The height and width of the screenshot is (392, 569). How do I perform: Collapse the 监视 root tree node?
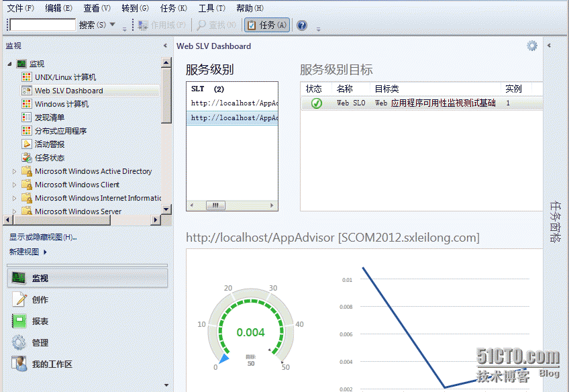pos(9,64)
